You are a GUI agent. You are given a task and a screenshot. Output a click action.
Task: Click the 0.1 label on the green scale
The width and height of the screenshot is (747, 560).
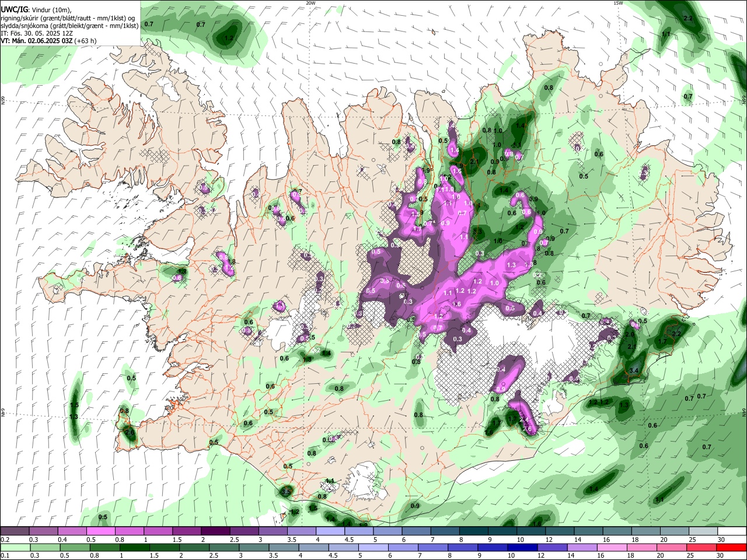(x=5, y=555)
